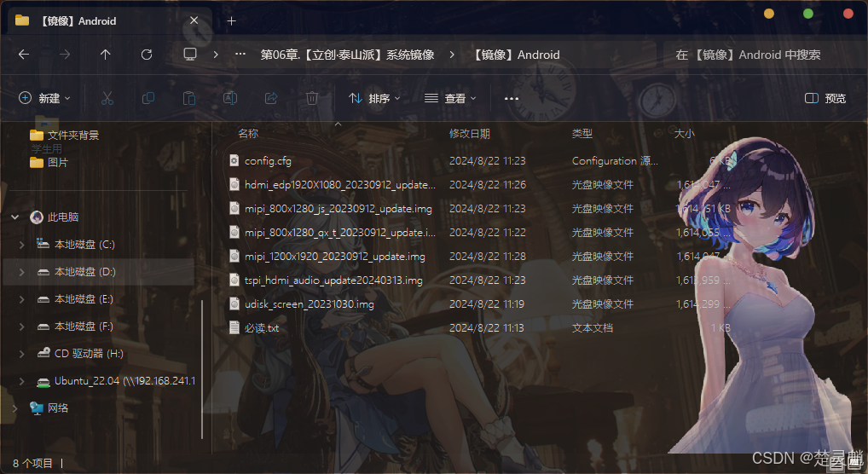
Task: Select the 必读.txt file
Action: point(262,328)
